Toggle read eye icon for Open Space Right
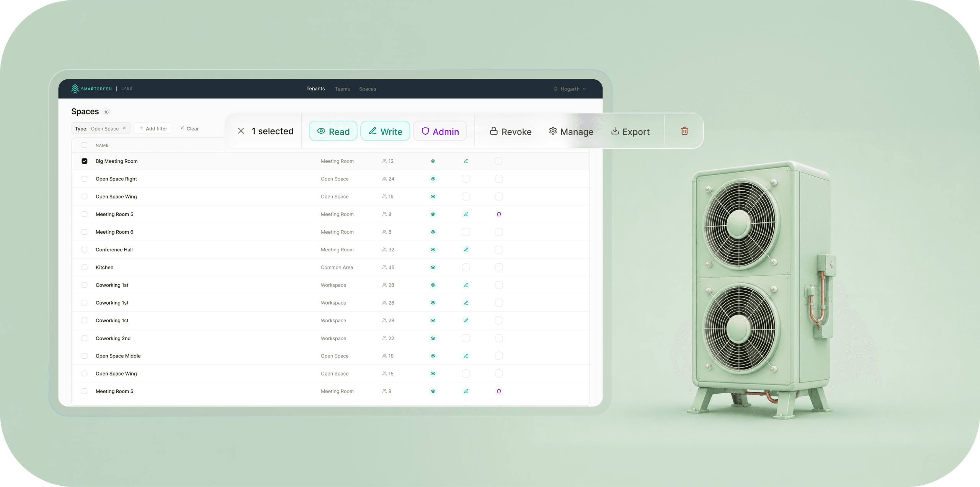Image resolution: width=980 pixels, height=487 pixels. pos(433,179)
